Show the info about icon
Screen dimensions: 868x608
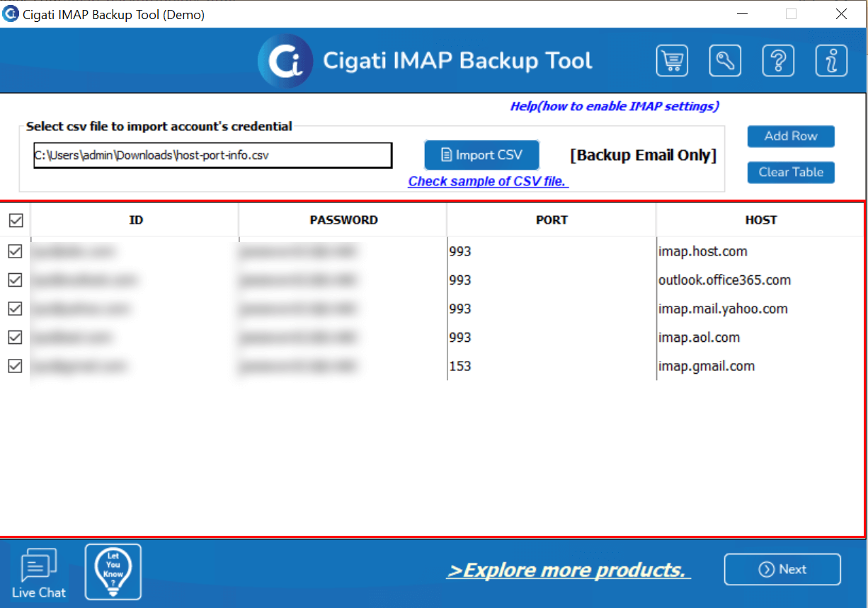(x=831, y=61)
